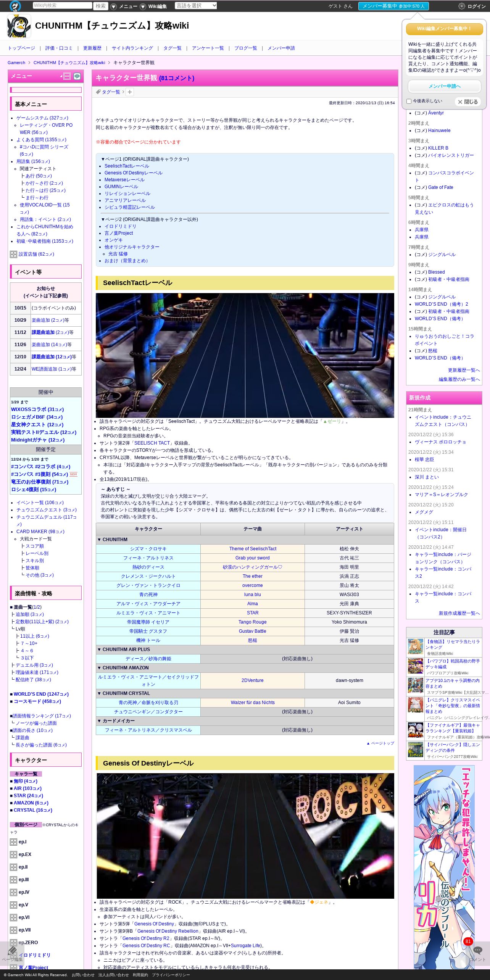This screenshot has height=980, width=490.
Task: Open the Wiki編集メンバー募集中! popup header
Action: 445,29
